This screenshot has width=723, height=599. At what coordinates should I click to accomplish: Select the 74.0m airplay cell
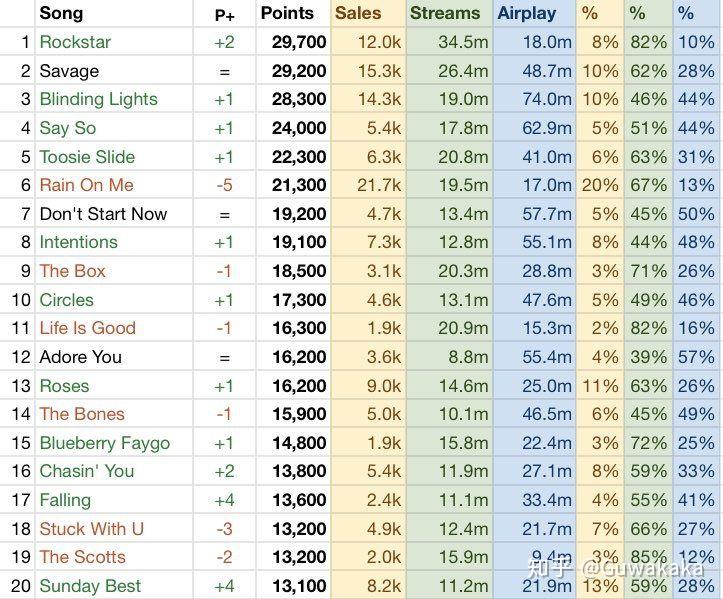[546, 99]
